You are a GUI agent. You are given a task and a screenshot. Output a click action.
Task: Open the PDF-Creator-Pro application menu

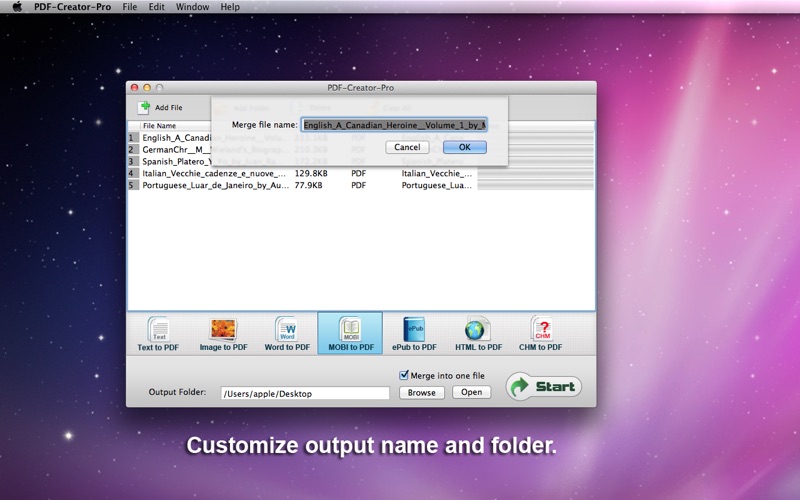pos(72,7)
